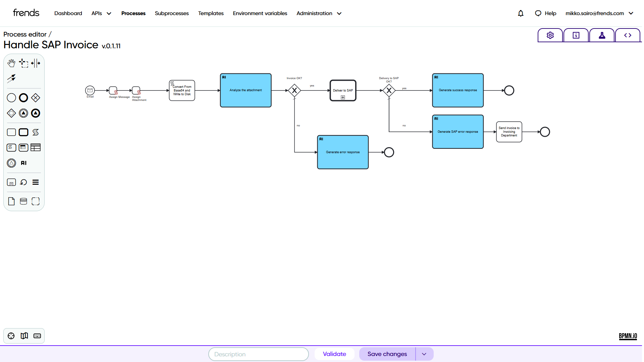The width and height of the screenshot is (644, 362).
Task: Pick the exclusive gateway shape from palette
Action: [36, 98]
